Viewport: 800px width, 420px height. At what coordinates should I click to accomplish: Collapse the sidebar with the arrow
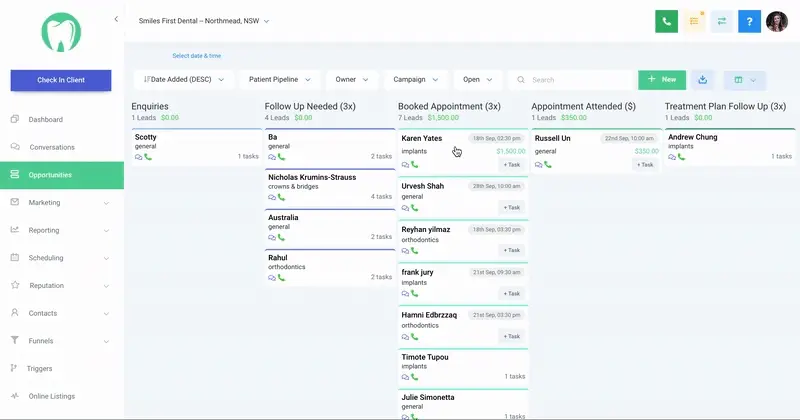tap(116, 19)
